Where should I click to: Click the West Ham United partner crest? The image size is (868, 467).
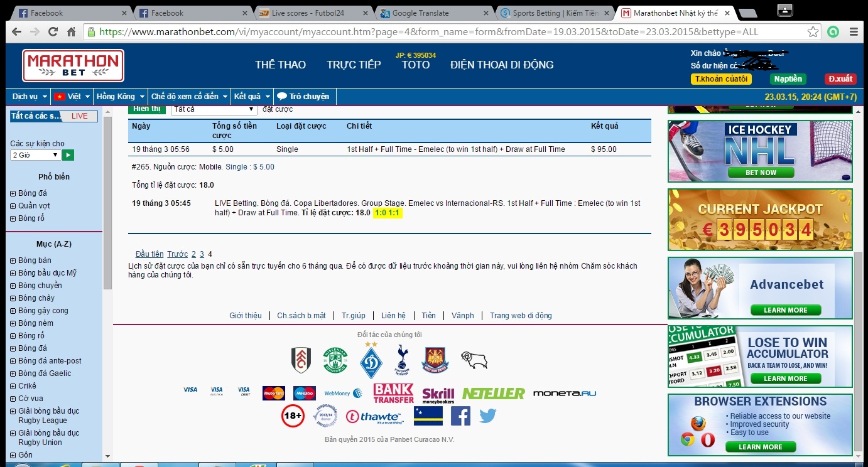(x=435, y=360)
